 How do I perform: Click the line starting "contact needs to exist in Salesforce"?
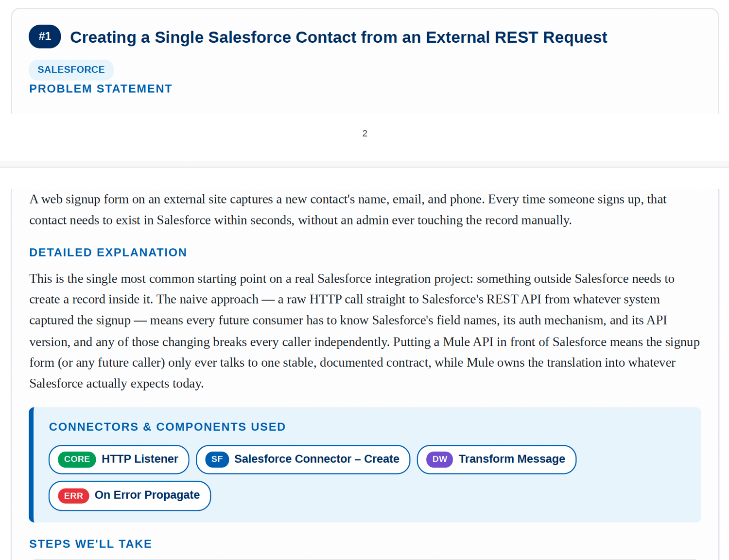(300, 220)
